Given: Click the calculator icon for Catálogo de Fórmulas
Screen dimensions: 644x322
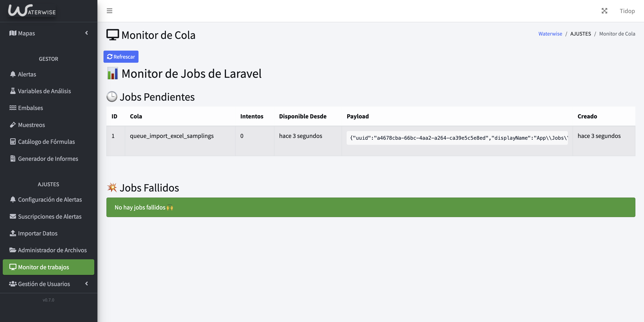Looking at the screenshot, I should [x=13, y=141].
